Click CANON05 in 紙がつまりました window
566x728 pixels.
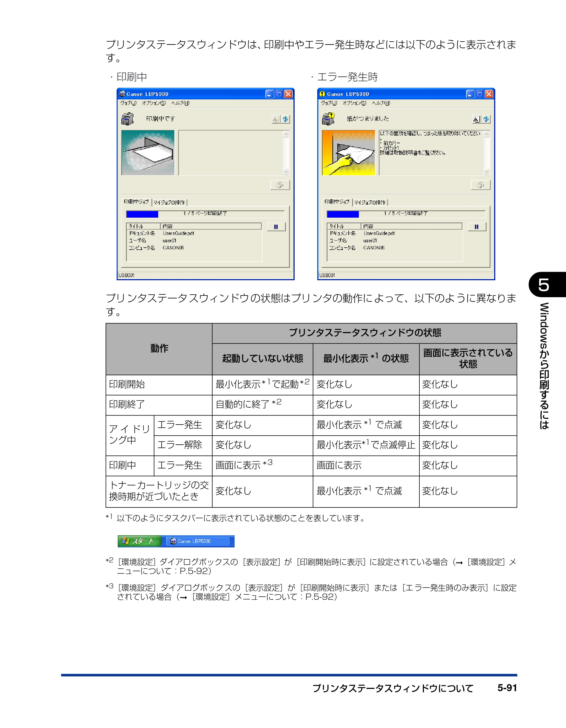click(x=374, y=248)
